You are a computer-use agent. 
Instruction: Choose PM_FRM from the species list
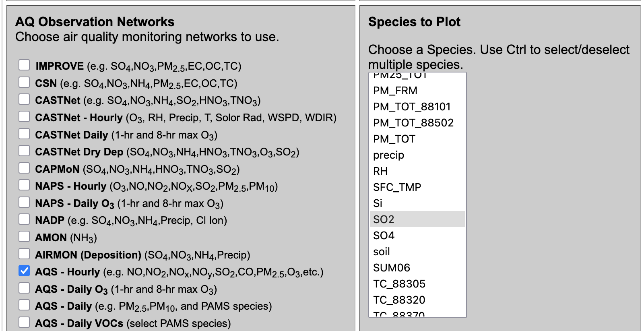tap(417, 91)
